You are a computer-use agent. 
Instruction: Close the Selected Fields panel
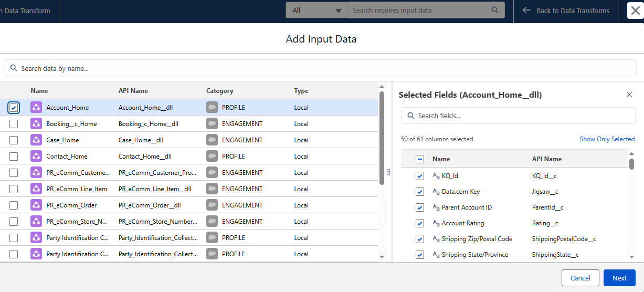click(x=629, y=95)
